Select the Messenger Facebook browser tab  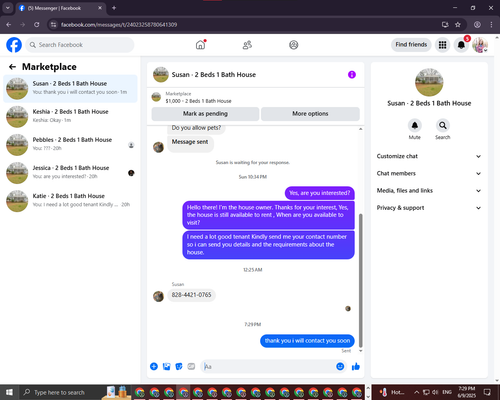pos(61,8)
